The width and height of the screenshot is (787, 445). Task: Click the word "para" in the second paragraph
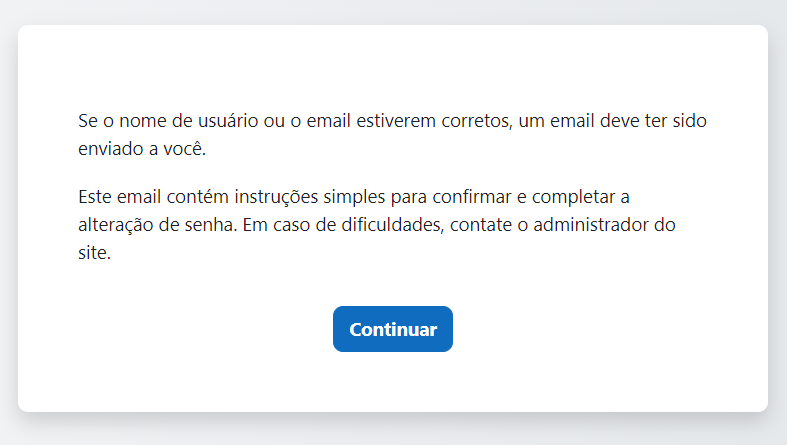pyautogui.click(x=402, y=196)
